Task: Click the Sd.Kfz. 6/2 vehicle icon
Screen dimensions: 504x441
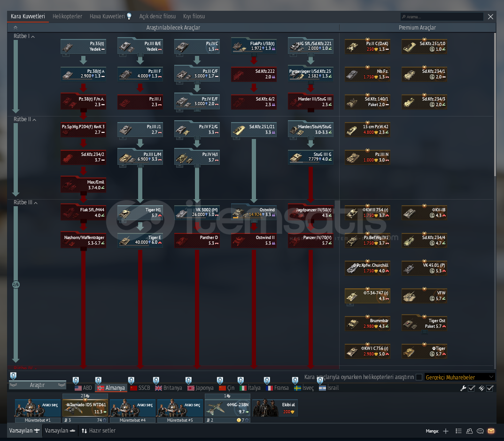Action: 254,102
